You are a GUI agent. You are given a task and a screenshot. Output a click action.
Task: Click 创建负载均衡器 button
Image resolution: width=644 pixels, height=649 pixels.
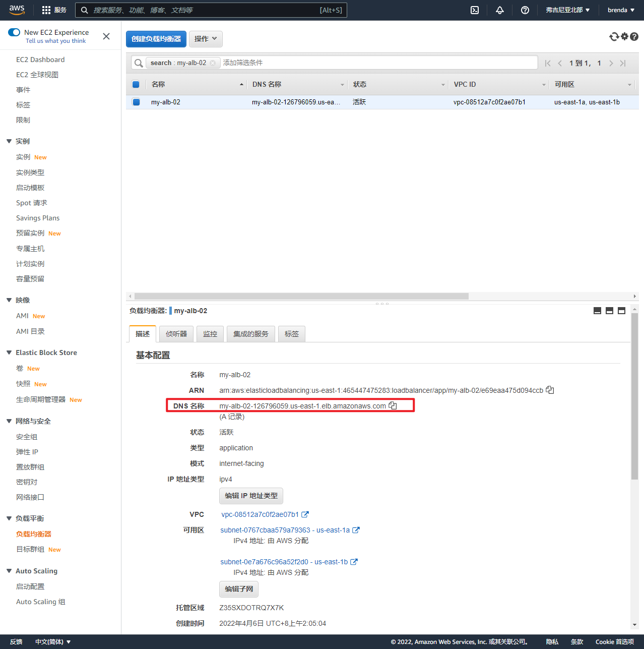(156, 39)
